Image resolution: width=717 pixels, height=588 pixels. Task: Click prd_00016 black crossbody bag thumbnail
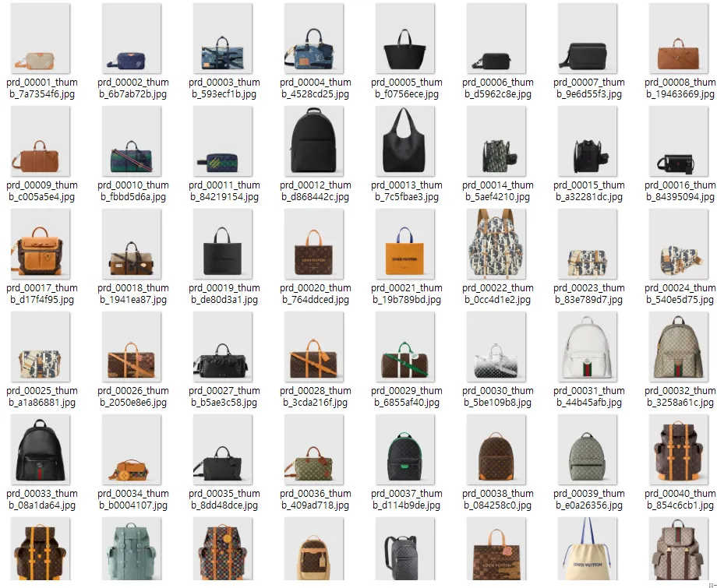pyautogui.click(x=678, y=141)
